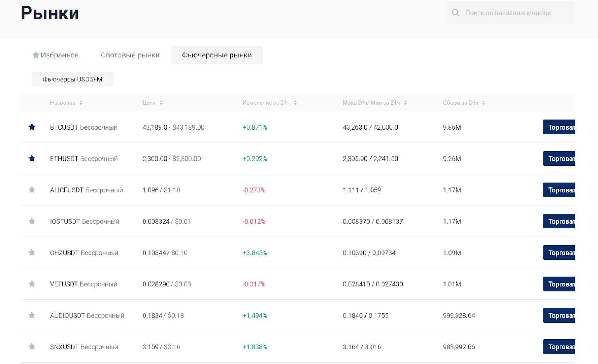Mark CHZUSDT as favorite using star
This screenshot has width=598, height=364.
(x=32, y=253)
